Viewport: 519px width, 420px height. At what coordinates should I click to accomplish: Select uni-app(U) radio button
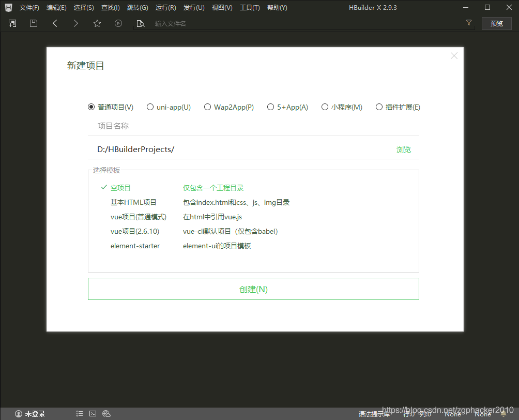click(x=150, y=107)
